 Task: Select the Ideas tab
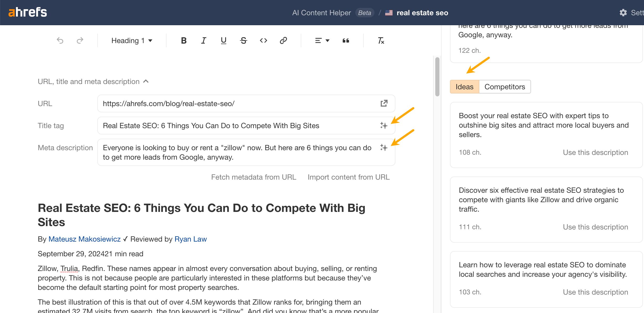pyautogui.click(x=464, y=87)
